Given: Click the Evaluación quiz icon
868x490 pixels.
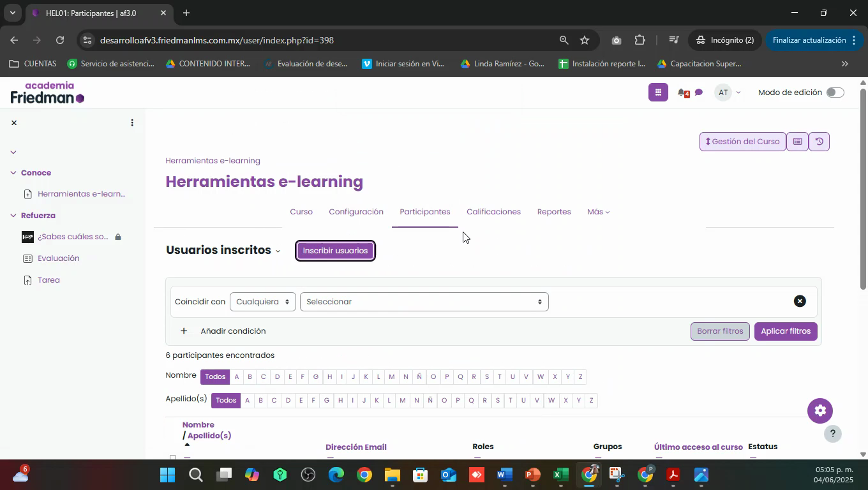Looking at the screenshot, I should click(x=27, y=258).
